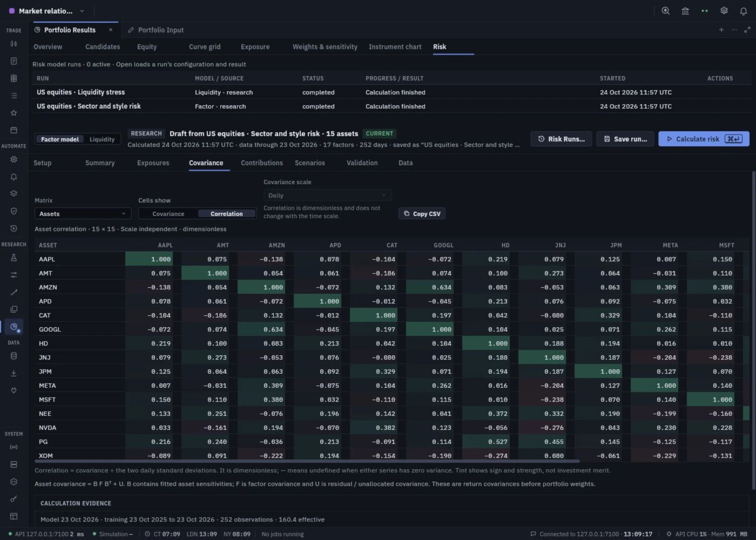Open the settings gear icon in header
This screenshot has height=540, width=756.
pyautogui.click(x=724, y=11)
